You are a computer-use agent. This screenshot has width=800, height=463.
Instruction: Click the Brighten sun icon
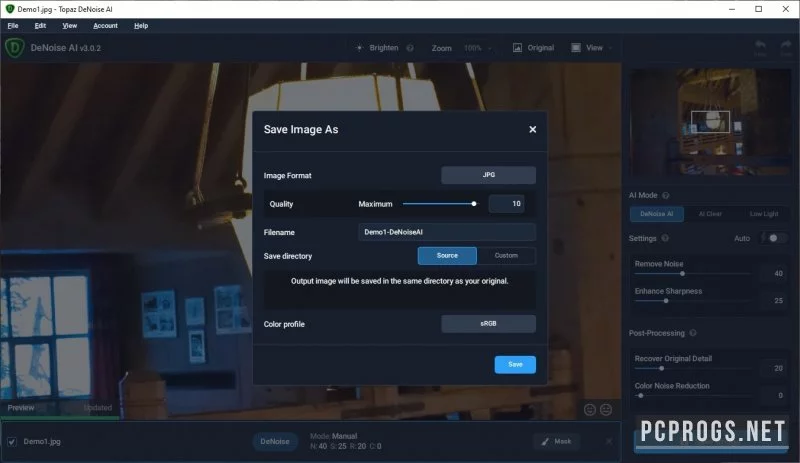click(359, 47)
